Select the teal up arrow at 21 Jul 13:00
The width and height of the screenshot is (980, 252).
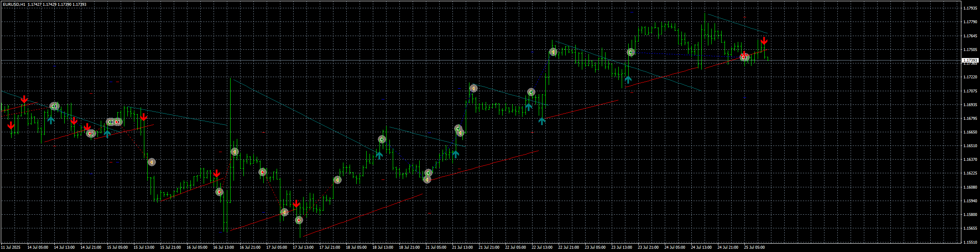(x=456, y=154)
